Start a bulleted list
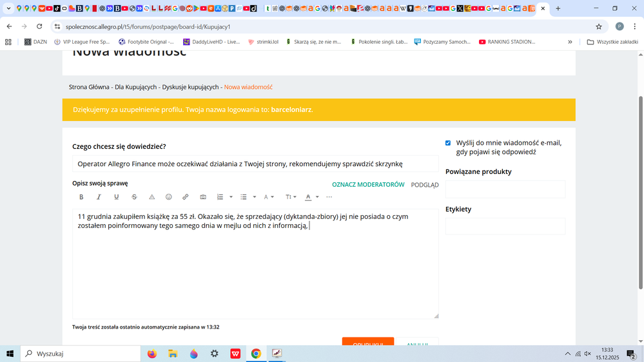The image size is (644, 362). pyautogui.click(x=244, y=197)
